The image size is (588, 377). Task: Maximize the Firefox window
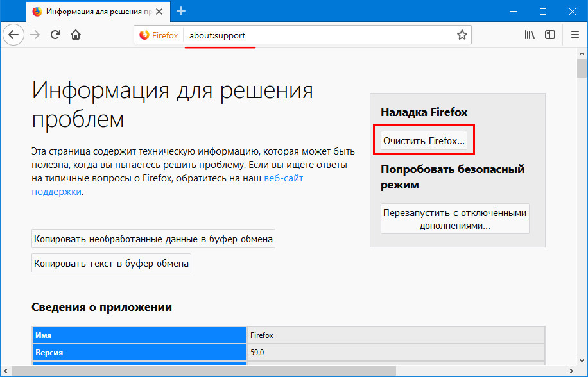pyautogui.click(x=543, y=12)
